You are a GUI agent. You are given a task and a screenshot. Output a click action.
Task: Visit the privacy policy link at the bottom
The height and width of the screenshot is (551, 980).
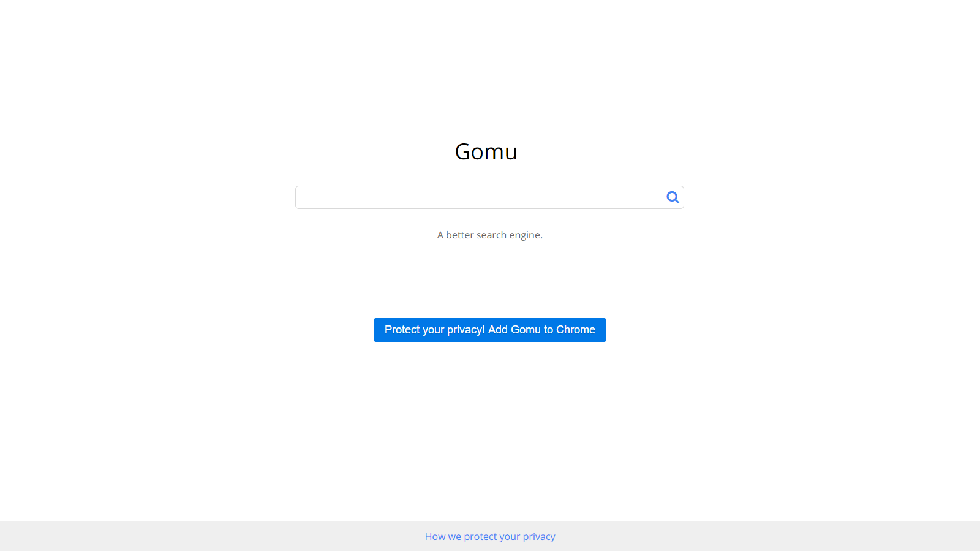click(490, 536)
